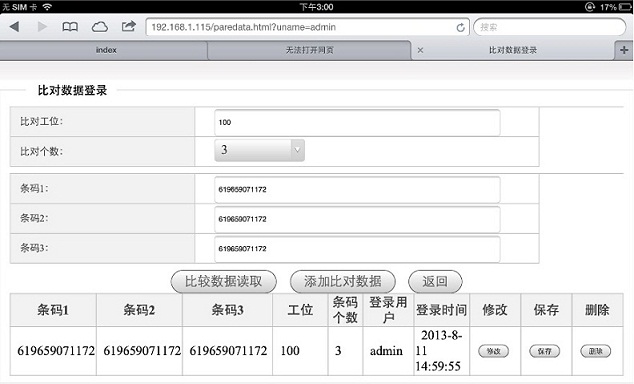This screenshot has width=634, height=384.
Task: Click the 比较数据读取 button
Action: click(x=224, y=281)
